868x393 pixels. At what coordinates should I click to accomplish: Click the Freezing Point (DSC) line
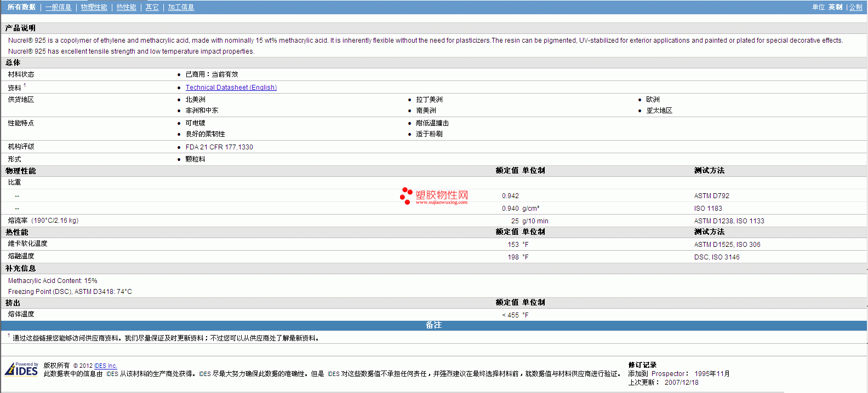click(x=70, y=292)
